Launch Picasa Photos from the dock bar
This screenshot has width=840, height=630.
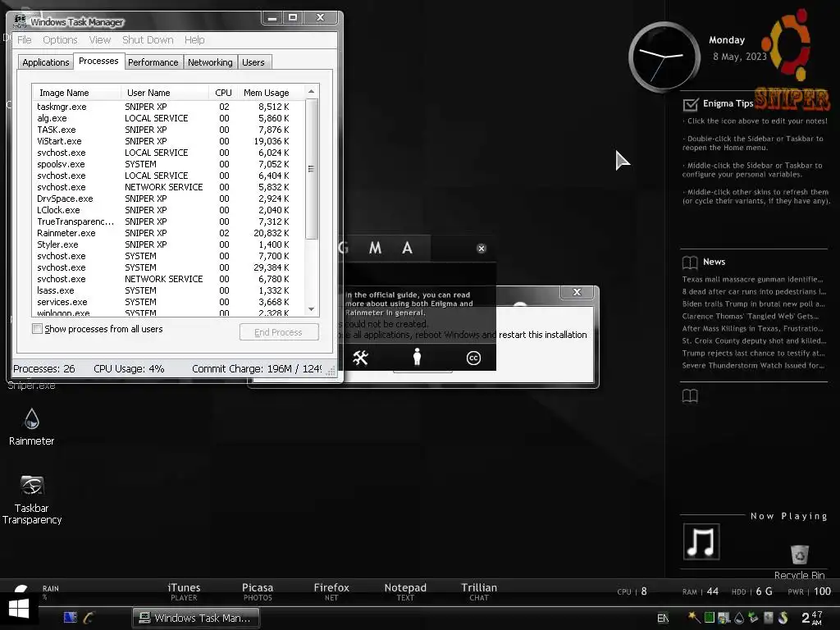tap(258, 592)
